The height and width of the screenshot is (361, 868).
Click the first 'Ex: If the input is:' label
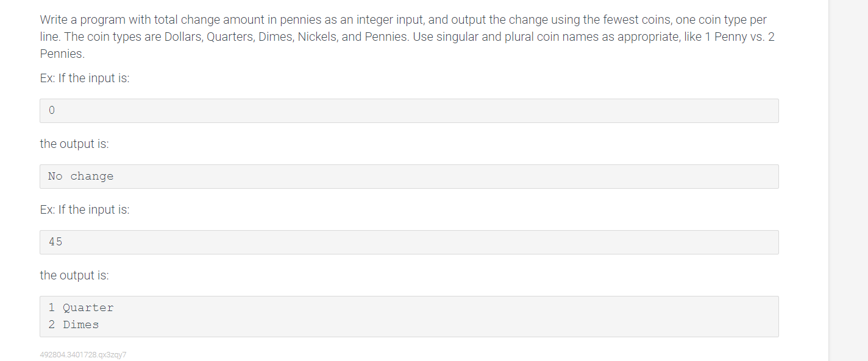(85, 78)
